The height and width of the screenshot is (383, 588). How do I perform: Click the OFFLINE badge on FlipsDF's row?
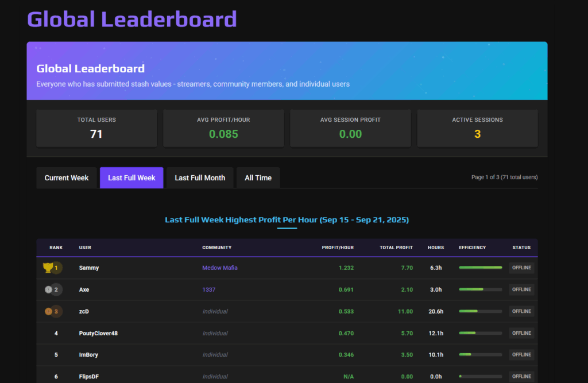tap(521, 376)
